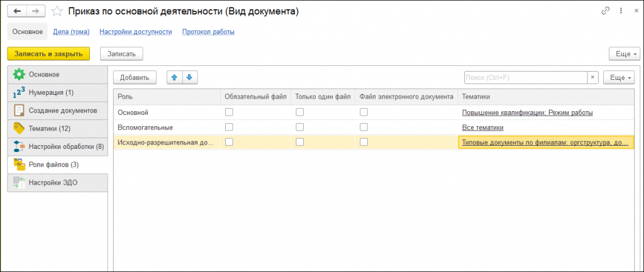The image size is (644, 272).
Task: Open the Повышение квалификации; Режим работы link
Action: [x=528, y=112]
